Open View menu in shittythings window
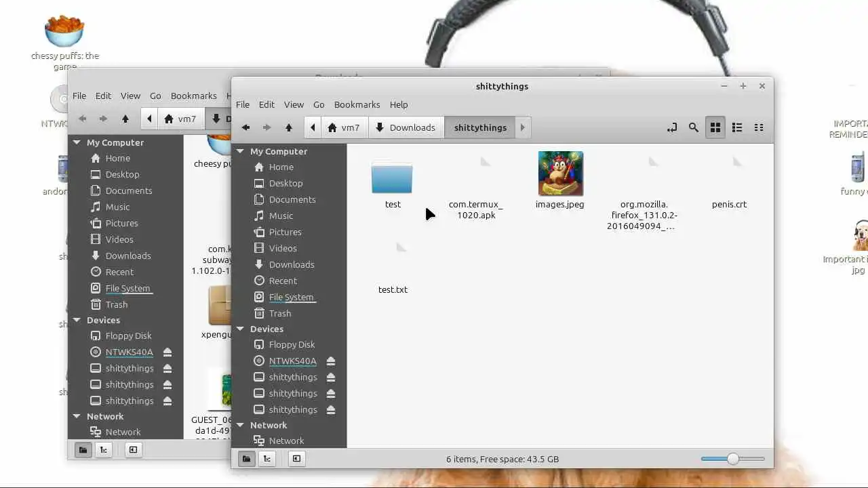 (294, 104)
